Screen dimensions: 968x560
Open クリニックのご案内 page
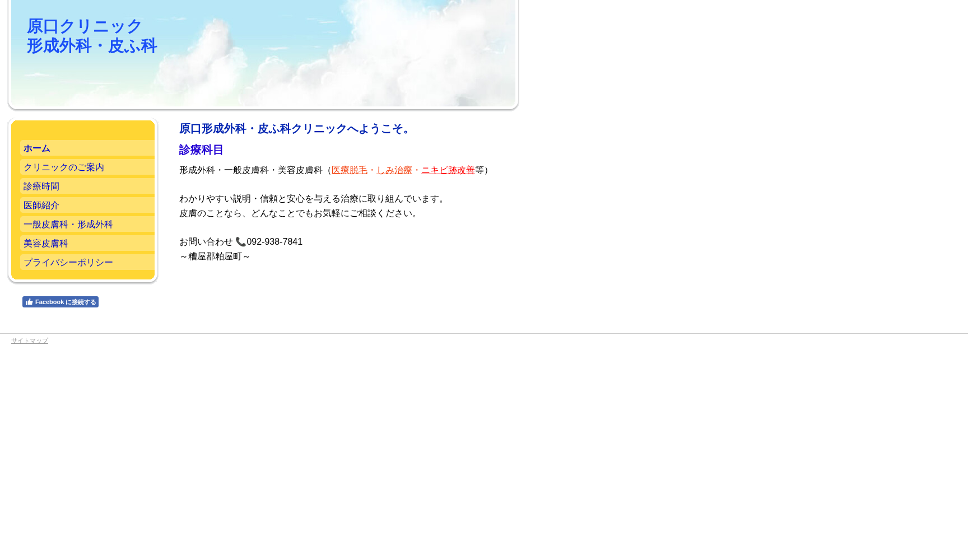(63, 167)
